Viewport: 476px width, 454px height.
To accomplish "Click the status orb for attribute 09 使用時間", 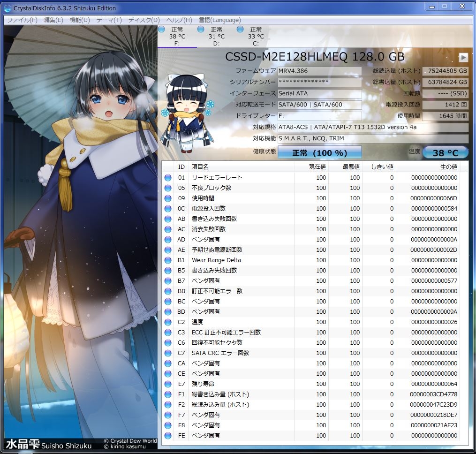I will 168,198.
